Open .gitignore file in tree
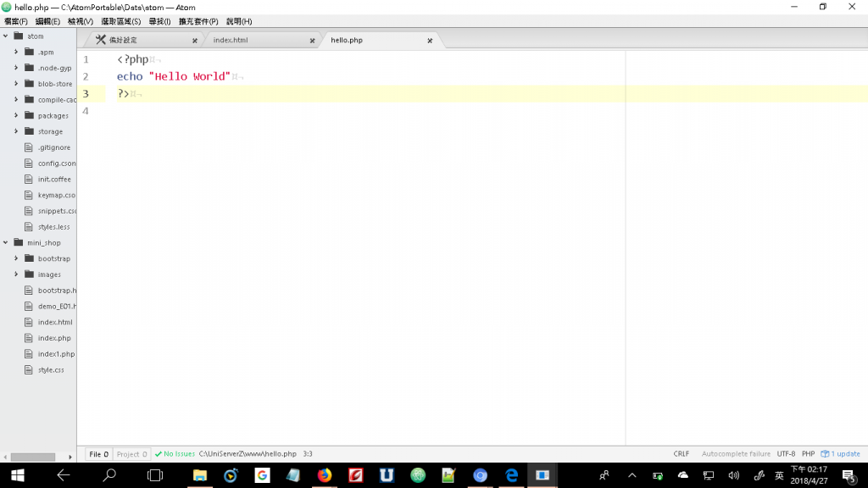Viewport: 868px width, 488px height. point(53,147)
